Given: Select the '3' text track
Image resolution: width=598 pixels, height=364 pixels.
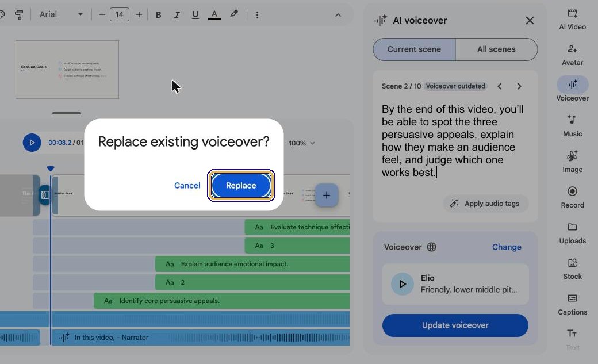Looking at the screenshot, I should pos(297,246).
